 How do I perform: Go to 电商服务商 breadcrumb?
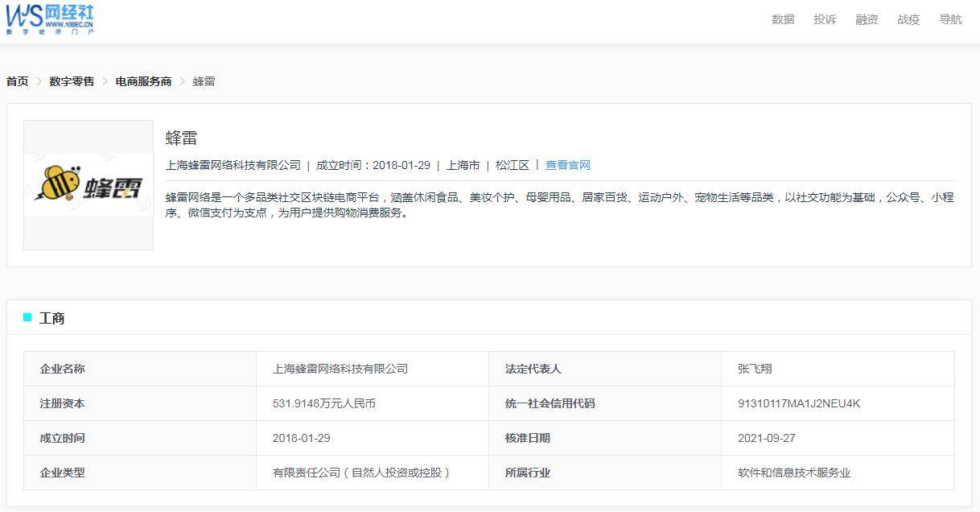coord(143,81)
